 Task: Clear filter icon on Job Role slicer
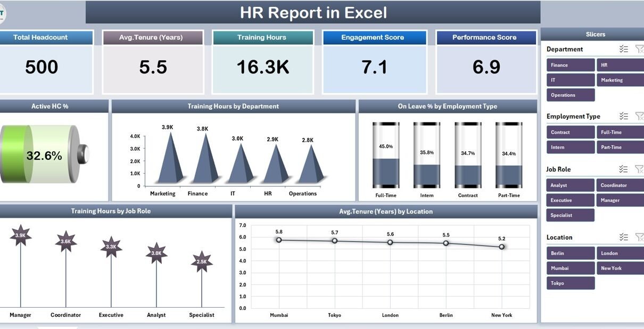pos(639,169)
